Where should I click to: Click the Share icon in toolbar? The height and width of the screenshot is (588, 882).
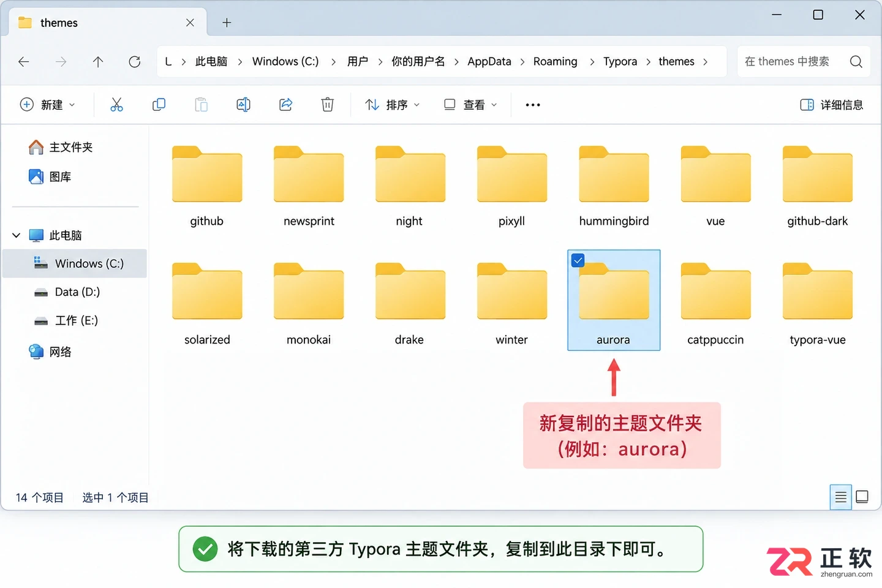pos(285,105)
